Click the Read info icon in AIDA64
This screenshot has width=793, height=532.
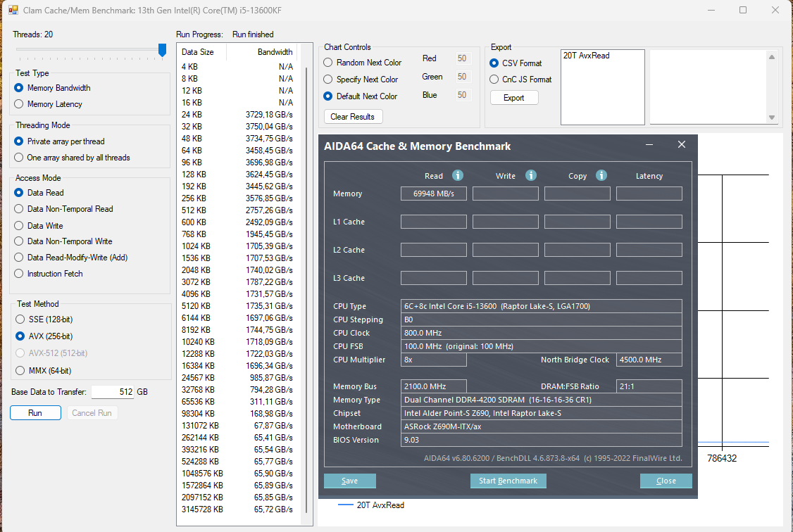pyautogui.click(x=458, y=175)
